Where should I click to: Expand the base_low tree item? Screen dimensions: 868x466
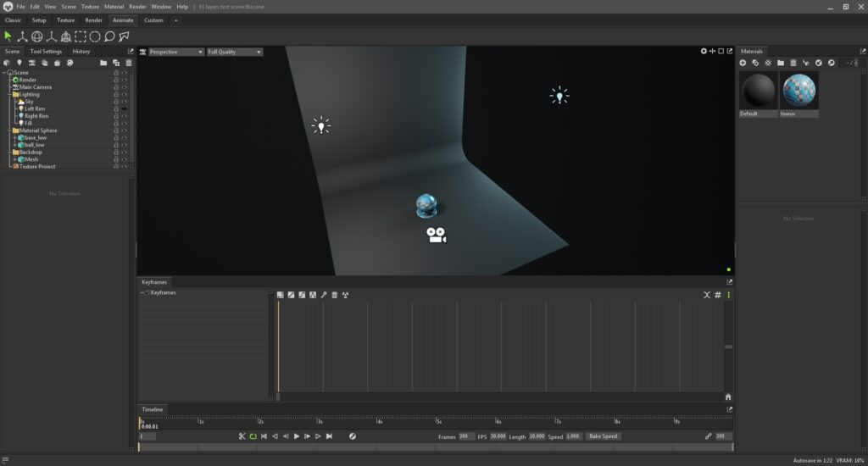click(15, 137)
